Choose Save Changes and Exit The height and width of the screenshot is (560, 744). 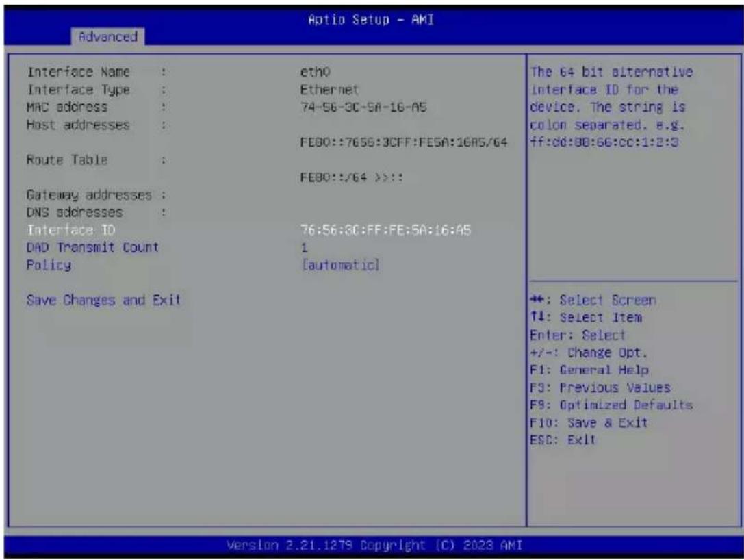[x=103, y=301]
